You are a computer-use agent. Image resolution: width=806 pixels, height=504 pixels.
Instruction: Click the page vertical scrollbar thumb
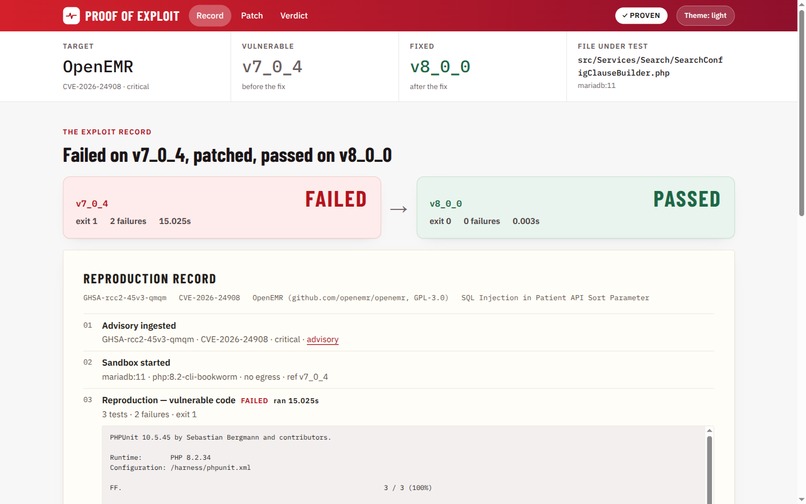(801, 111)
